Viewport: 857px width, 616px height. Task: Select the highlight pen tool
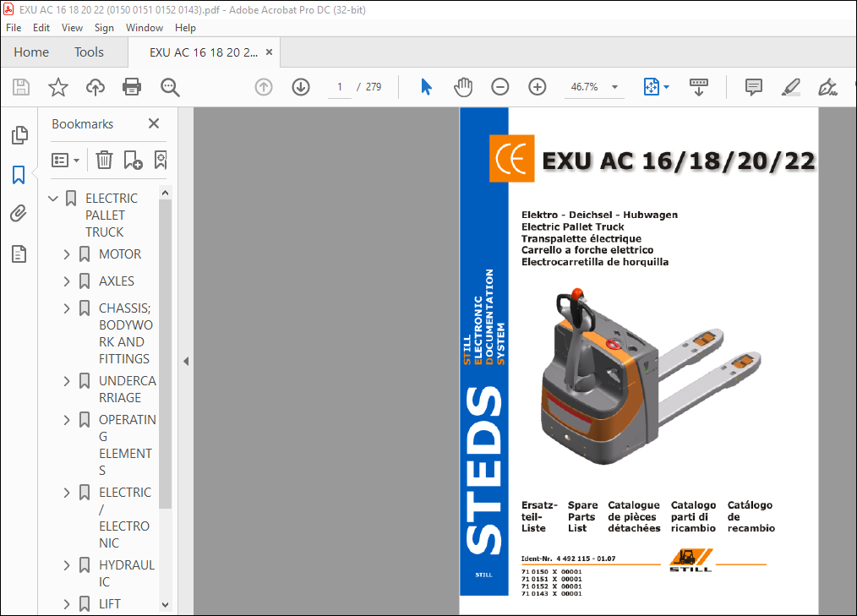[791, 87]
